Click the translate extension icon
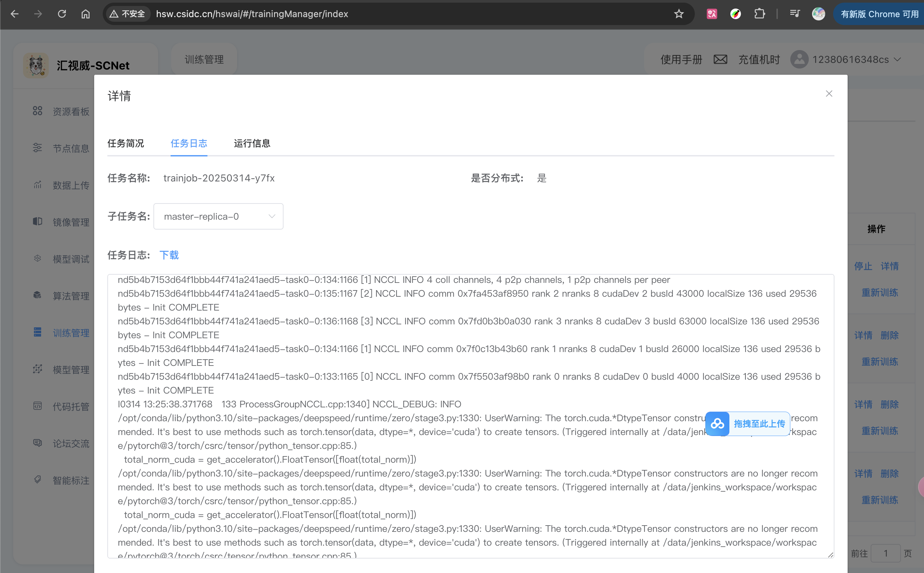Image resolution: width=924 pixels, height=573 pixels. (712, 14)
